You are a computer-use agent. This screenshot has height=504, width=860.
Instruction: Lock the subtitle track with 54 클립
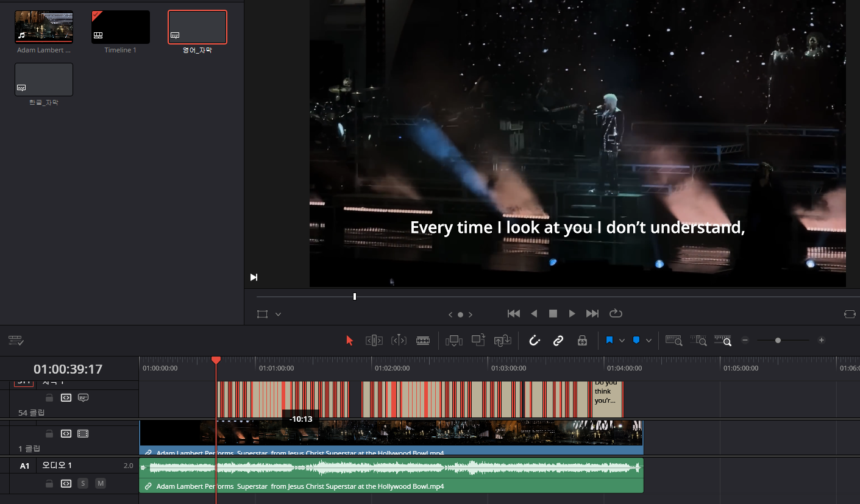pos(49,397)
